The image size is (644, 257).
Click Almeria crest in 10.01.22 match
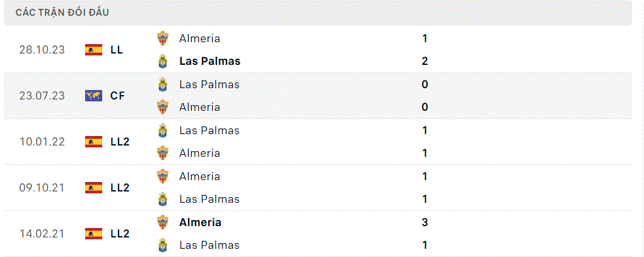tap(163, 153)
